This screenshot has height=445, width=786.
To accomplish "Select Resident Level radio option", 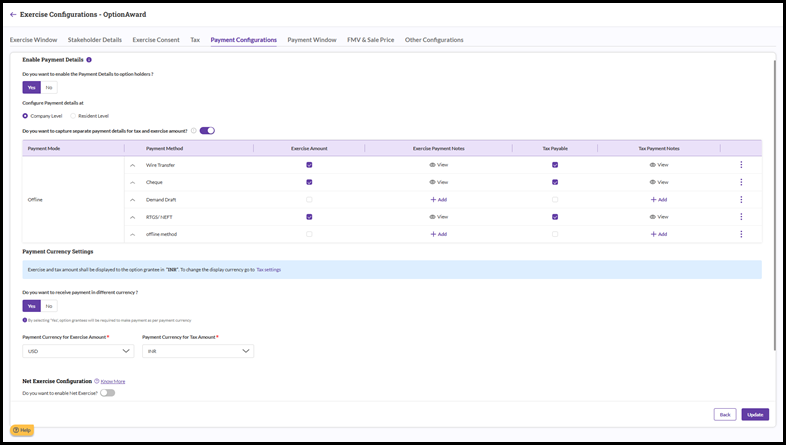I will (x=73, y=116).
